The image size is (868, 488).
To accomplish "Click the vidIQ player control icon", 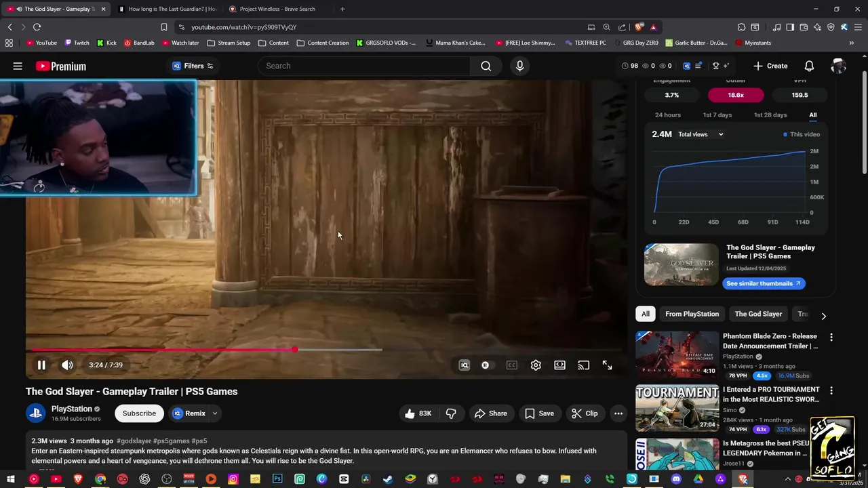I will tap(465, 365).
